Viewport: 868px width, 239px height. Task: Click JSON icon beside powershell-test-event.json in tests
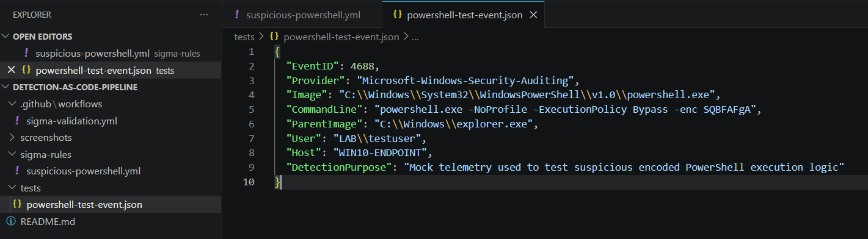17,205
